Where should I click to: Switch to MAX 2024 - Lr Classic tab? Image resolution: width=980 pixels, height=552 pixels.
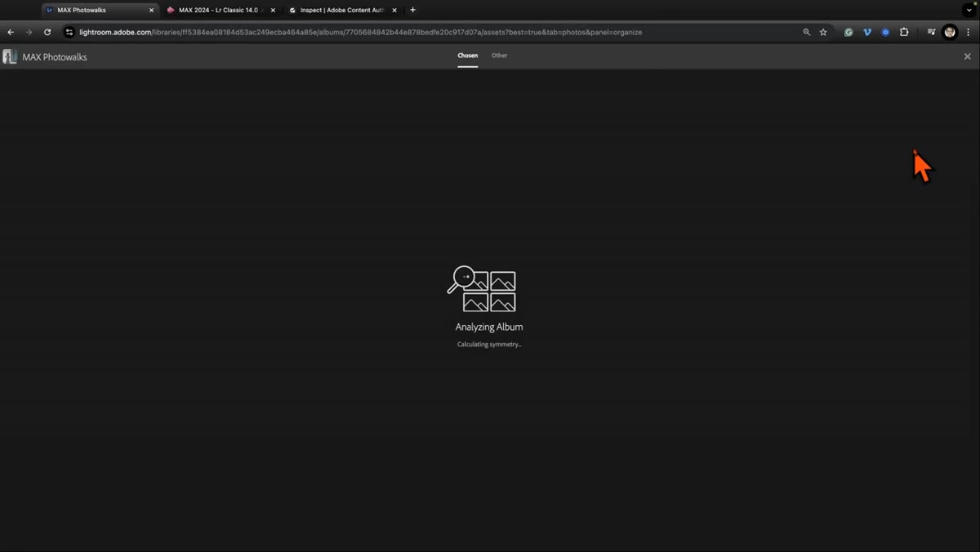[x=220, y=10]
